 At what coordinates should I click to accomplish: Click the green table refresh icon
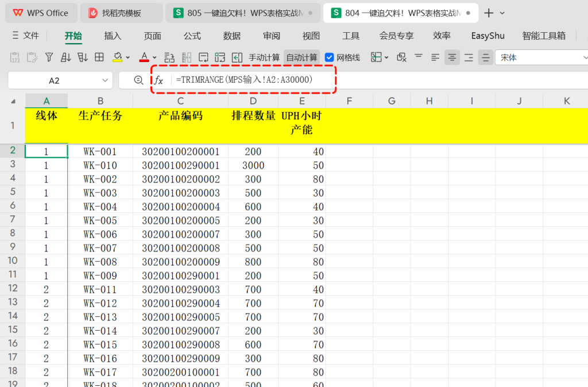click(x=220, y=57)
